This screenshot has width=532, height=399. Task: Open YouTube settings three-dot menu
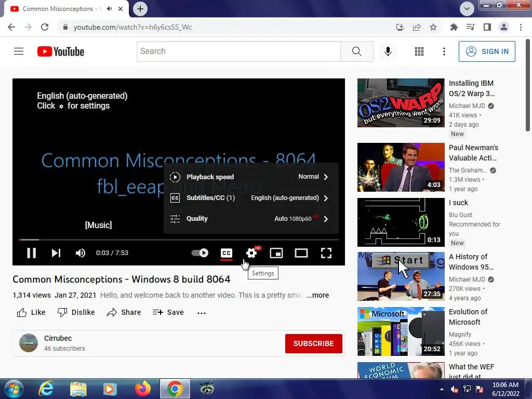point(444,51)
